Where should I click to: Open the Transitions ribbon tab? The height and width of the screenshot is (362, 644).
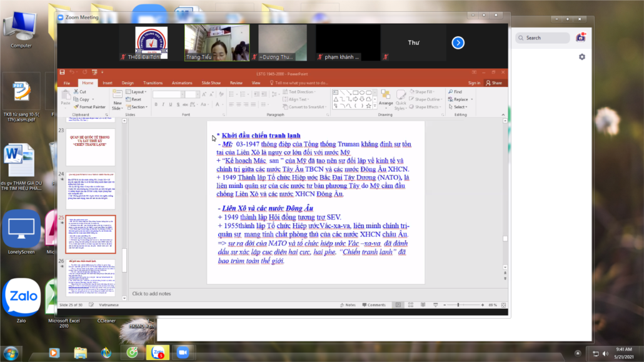153,83
